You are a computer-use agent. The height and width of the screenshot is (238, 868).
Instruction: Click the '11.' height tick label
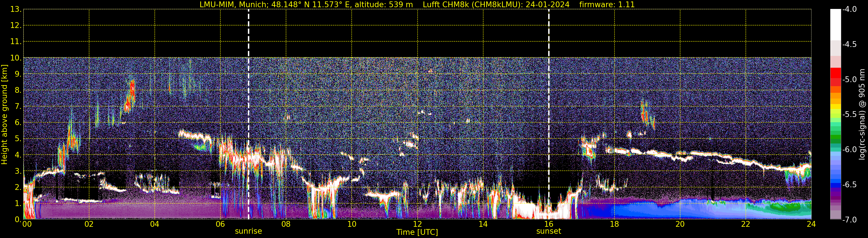click(x=16, y=42)
